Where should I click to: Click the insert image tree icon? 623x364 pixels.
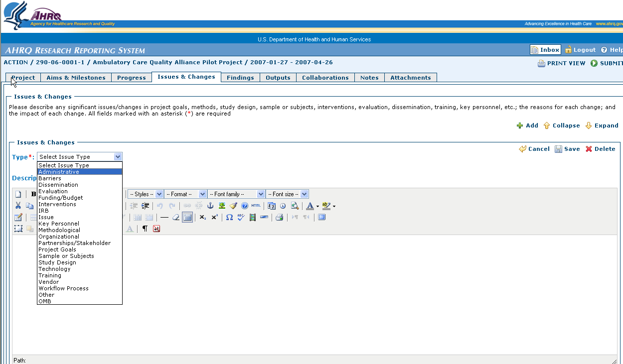coord(222,206)
